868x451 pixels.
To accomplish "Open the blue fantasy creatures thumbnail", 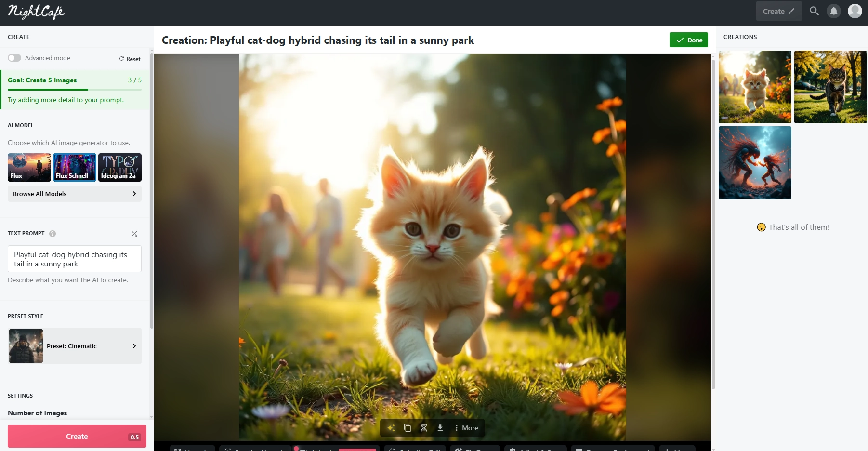I will pos(755,163).
